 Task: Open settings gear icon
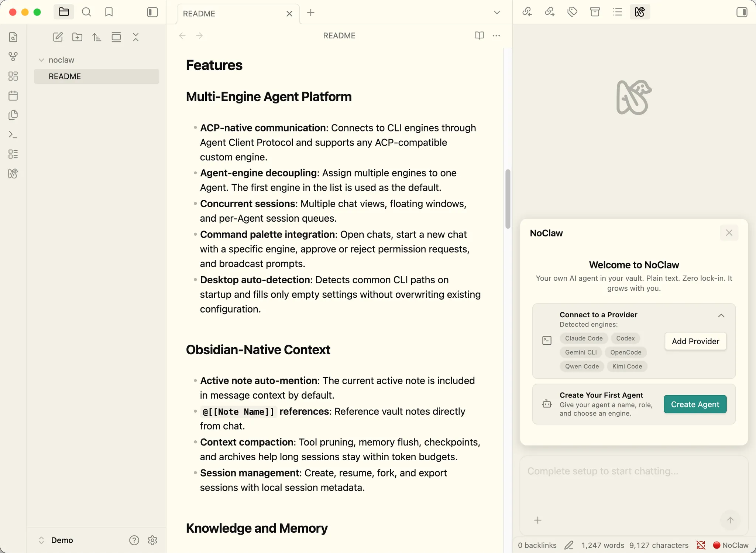(x=152, y=540)
